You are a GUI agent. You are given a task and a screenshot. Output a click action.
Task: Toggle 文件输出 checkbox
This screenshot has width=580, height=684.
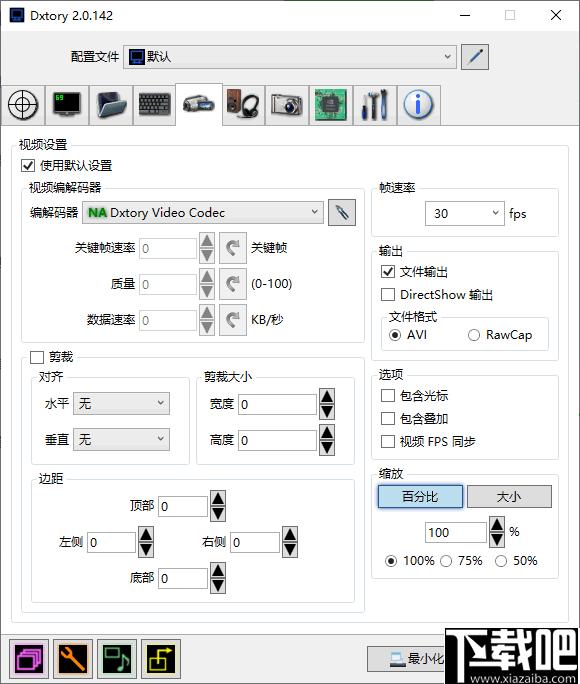point(388,272)
